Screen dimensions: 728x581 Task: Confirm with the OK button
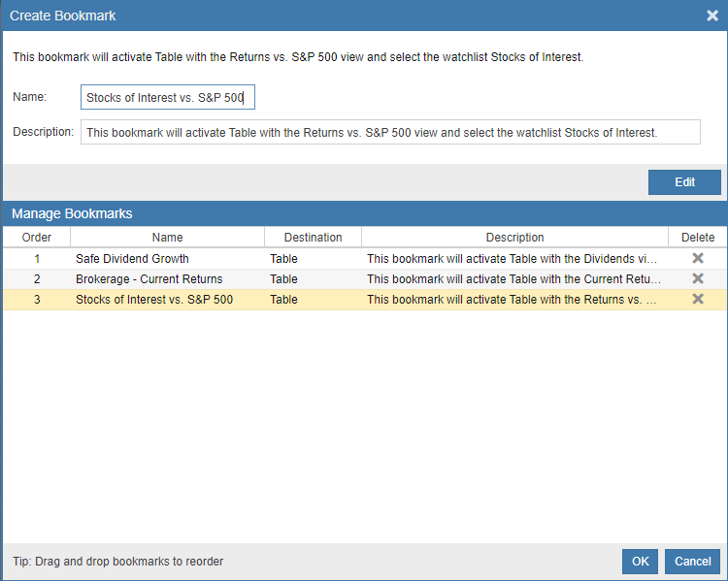pos(640,561)
